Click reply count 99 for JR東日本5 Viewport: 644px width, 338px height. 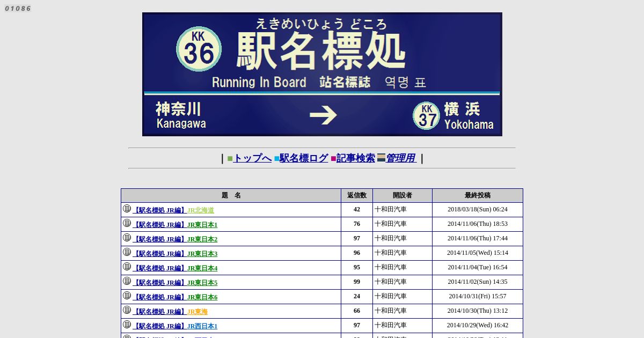[357, 282]
